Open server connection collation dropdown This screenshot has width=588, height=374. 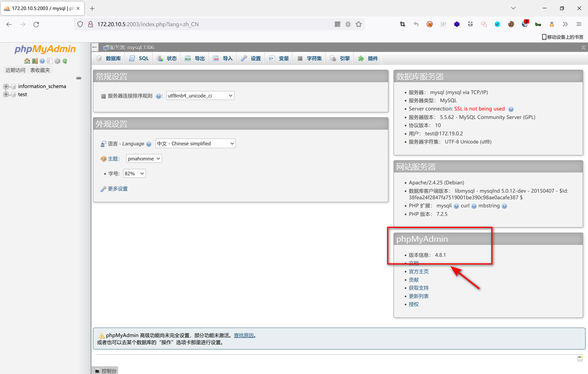pos(200,96)
